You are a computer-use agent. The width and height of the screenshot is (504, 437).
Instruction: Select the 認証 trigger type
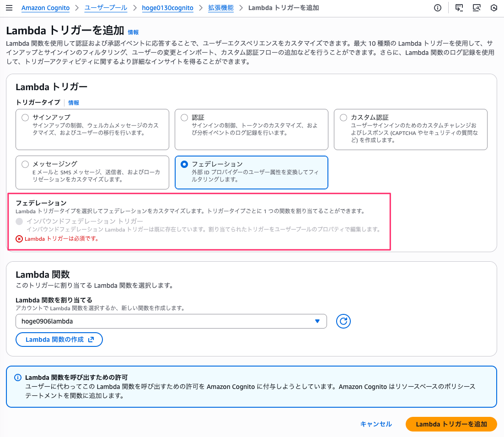click(x=184, y=118)
